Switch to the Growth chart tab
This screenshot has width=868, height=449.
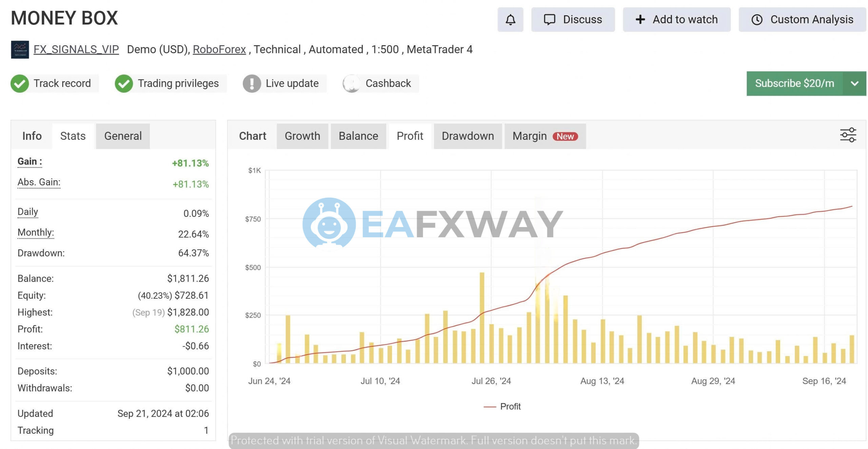click(302, 136)
